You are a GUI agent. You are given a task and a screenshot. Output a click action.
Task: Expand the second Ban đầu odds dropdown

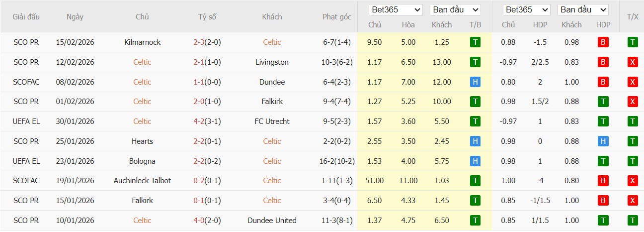click(x=582, y=9)
